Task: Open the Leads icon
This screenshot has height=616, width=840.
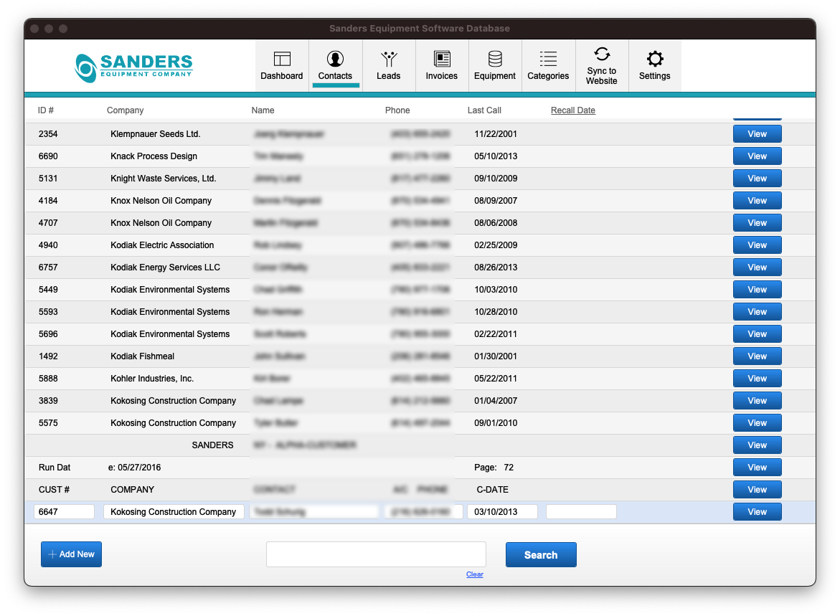Action: [x=388, y=59]
